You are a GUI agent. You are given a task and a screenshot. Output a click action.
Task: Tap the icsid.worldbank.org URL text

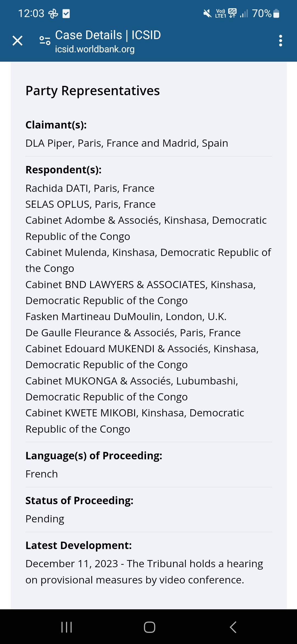(95, 49)
